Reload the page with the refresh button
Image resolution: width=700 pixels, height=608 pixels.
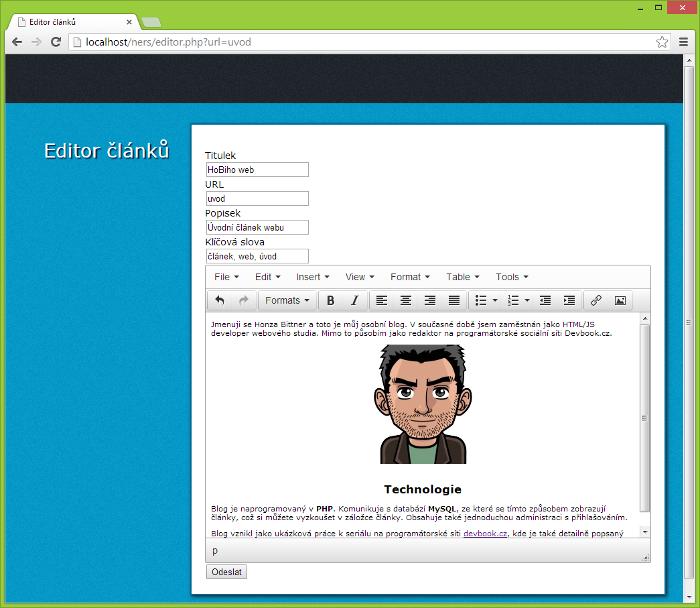[x=56, y=42]
